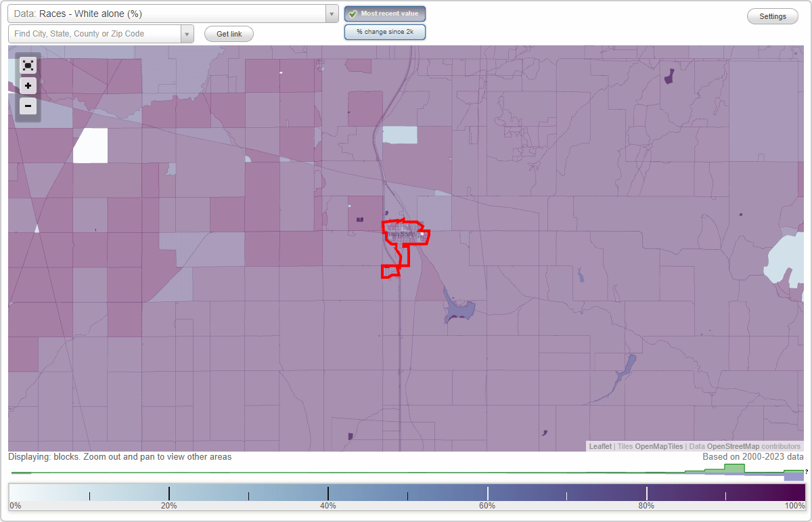Click the full-extent icon above zoom controls
Image resolution: width=812 pixels, height=522 pixels.
(28, 65)
